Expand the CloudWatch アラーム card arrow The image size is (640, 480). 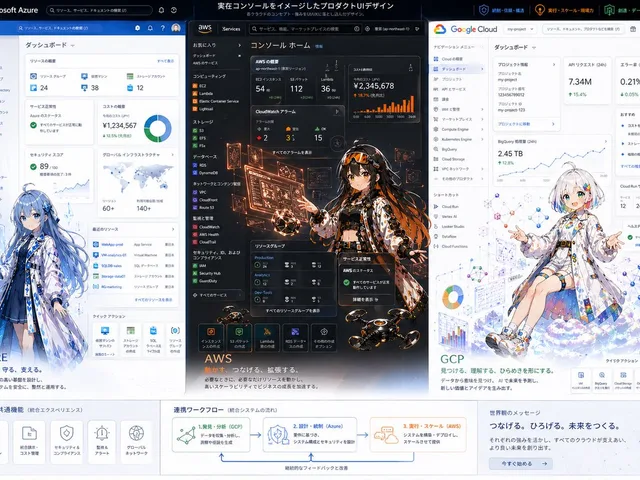(x=337, y=111)
